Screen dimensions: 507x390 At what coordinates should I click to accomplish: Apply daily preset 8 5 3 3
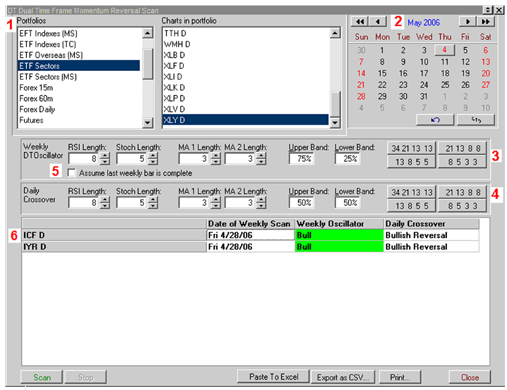click(462, 206)
